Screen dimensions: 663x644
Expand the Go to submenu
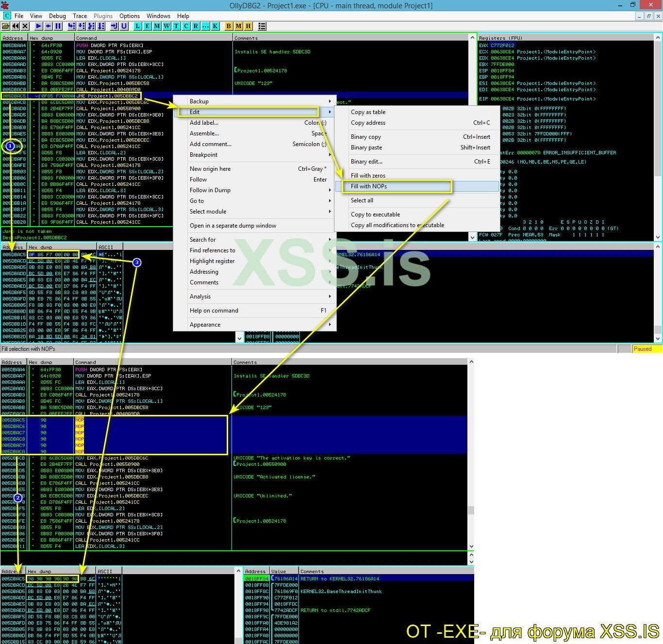click(x=255, y=201)
